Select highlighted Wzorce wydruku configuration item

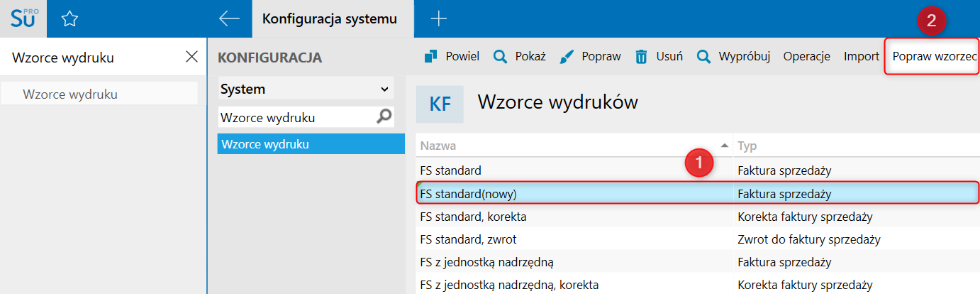311,143
